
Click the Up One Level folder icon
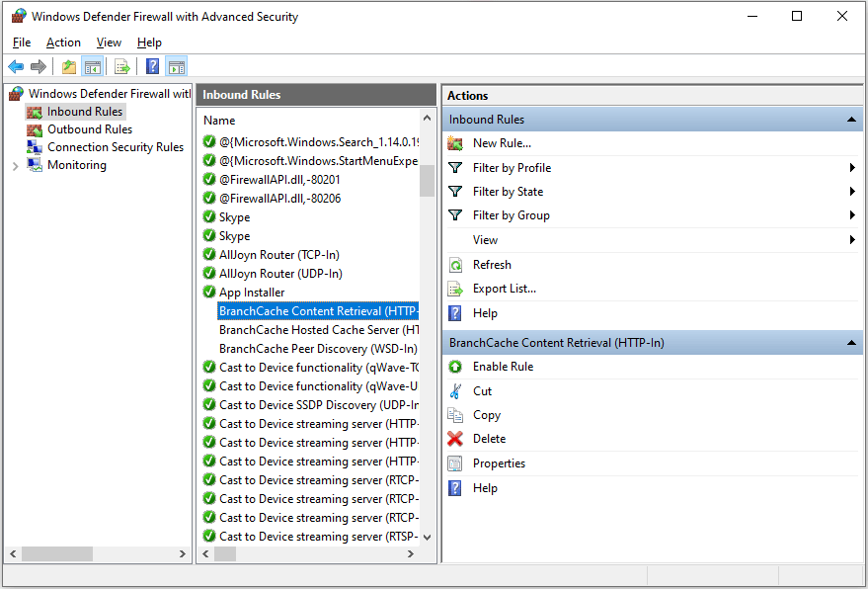point(68,67)
